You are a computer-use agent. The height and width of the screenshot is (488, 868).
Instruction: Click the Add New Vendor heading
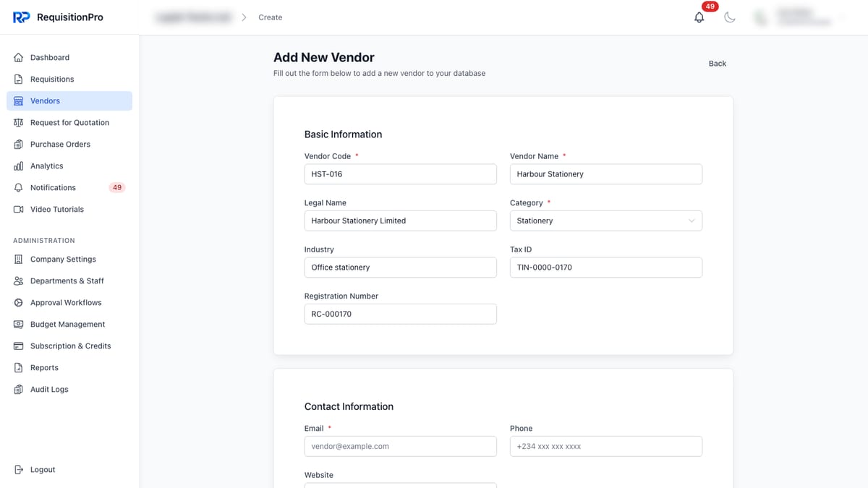coord(324,58)
